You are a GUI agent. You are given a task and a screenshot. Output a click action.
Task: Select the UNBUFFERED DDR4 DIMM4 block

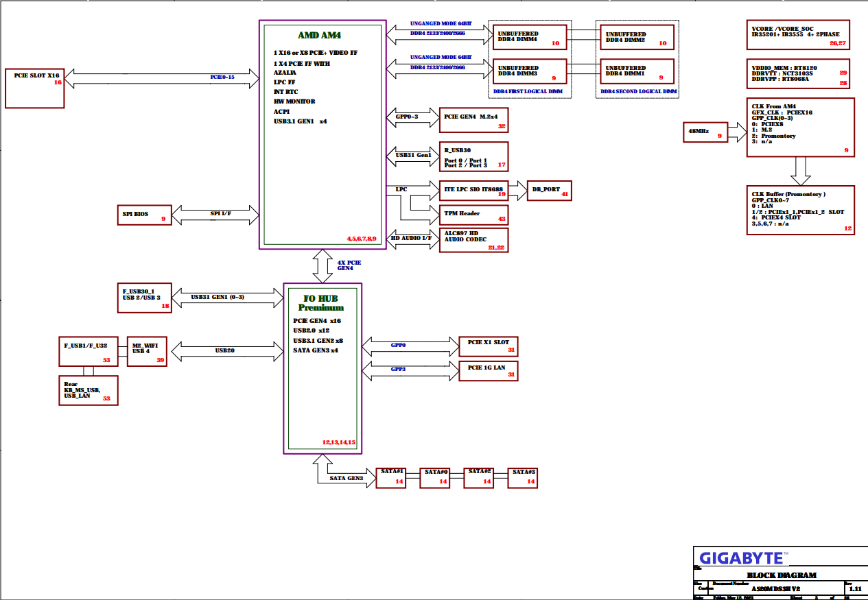pyautogui.click(x=530, y=37)
